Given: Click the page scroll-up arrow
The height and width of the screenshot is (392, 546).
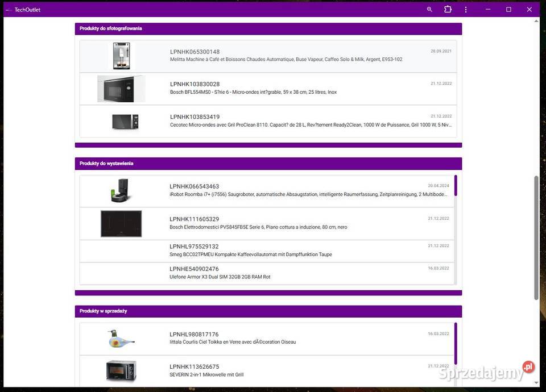Looking at the screenshot, I should tap(536, 21).
